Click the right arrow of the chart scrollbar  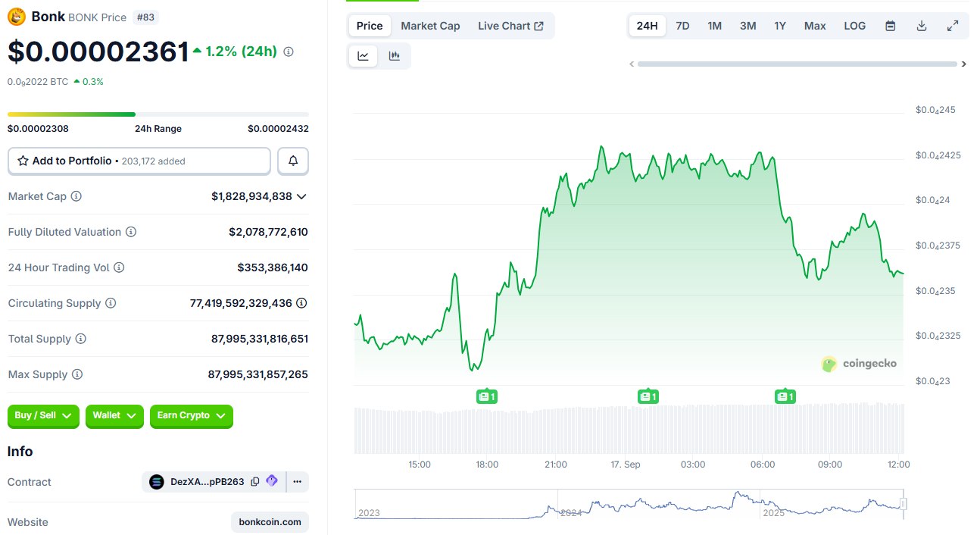[x=964, y=64]
